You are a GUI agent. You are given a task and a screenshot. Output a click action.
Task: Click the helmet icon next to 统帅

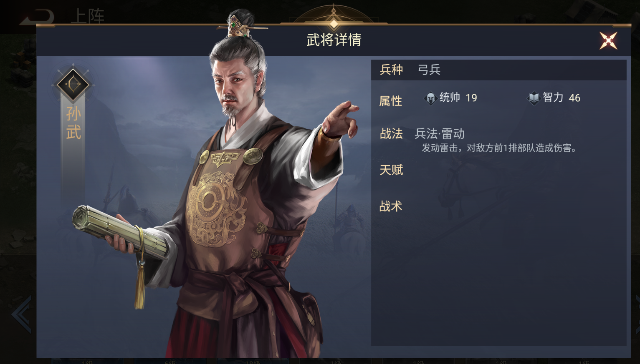pyautogui.click(x=430, y=98)
